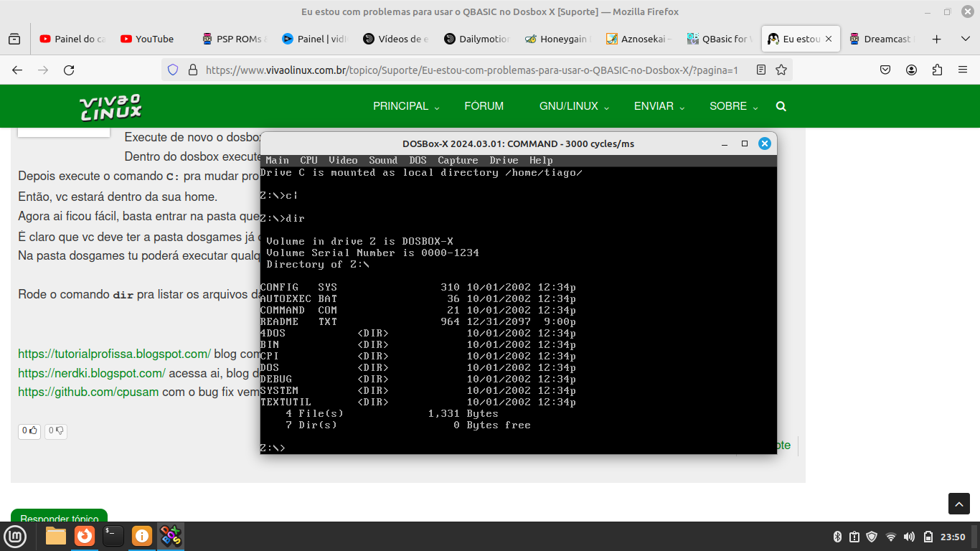Click the Firefox URL address bar
980x551 pixels.
pos(466,70)
